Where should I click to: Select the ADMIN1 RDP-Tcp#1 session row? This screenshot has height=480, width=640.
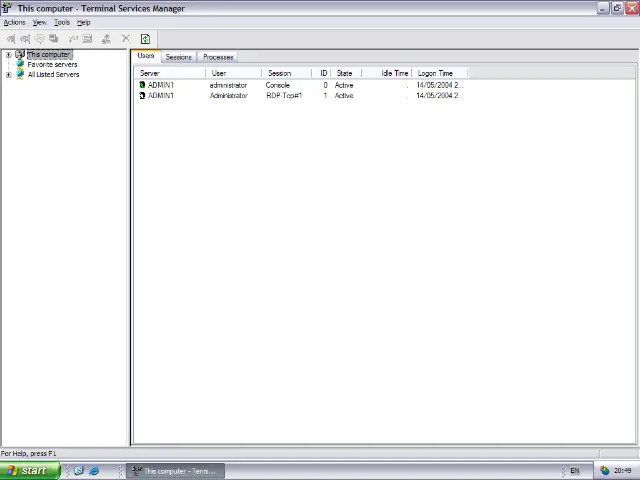coord(301,96)
